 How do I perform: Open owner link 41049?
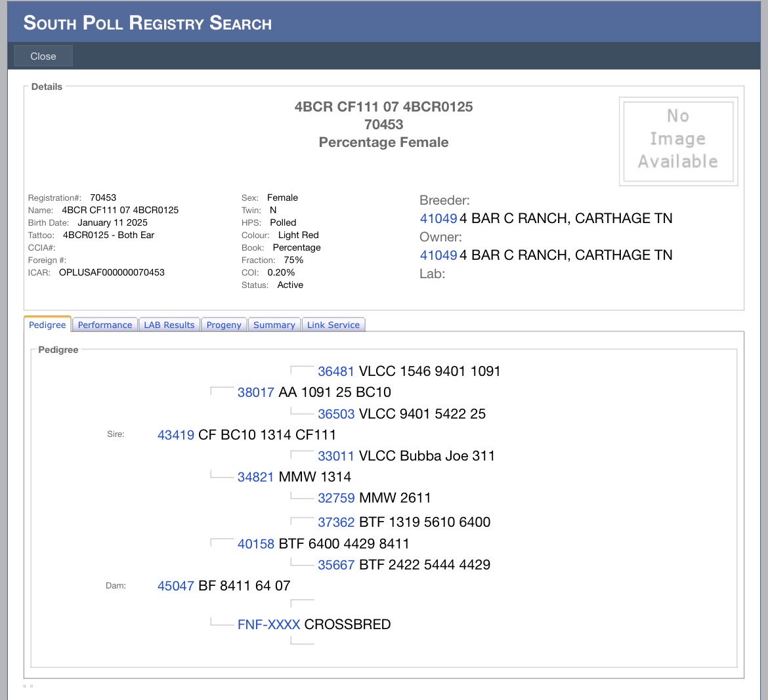click(x=438, y=255)
